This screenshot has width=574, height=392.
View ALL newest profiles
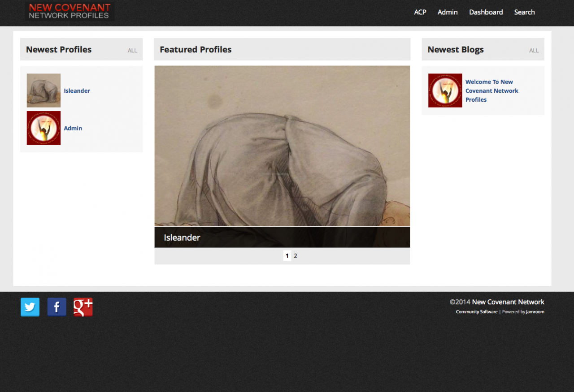click(132, 51)
